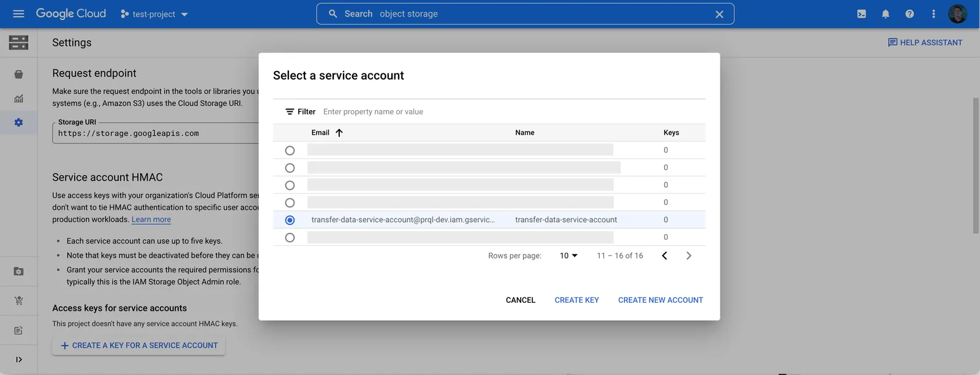Select the transfer-data-service-account radio button
This screenshot has height=375, width=980.
[290, 220]
